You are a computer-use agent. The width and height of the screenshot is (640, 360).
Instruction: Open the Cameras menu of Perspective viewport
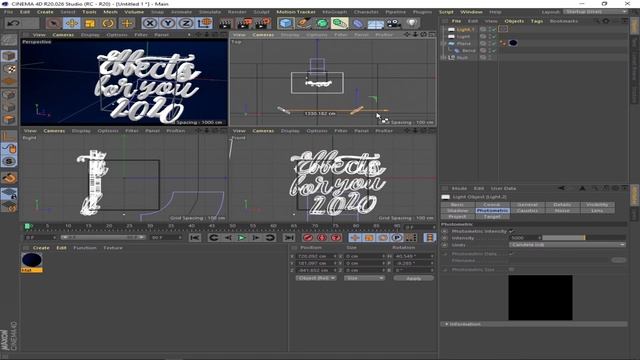tap(63, 35)
